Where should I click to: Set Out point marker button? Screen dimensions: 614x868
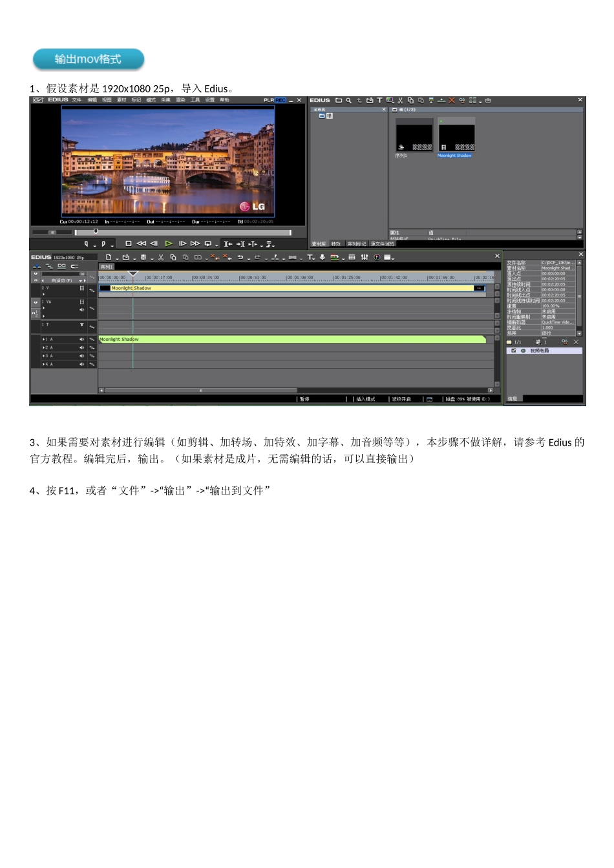click(103, 244)
